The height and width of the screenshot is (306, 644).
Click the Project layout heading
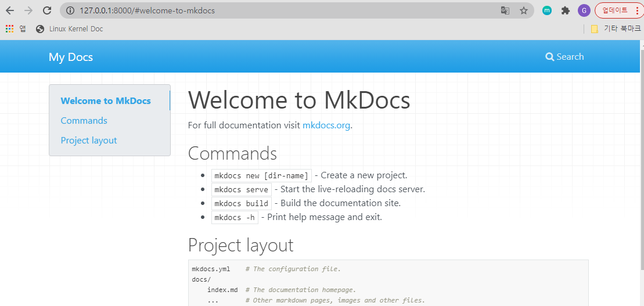click(x=240, y=245)
